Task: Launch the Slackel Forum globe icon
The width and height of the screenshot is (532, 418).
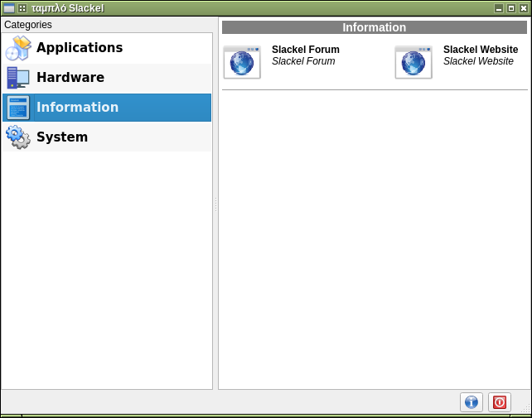Action: click(x=242, y=62)
